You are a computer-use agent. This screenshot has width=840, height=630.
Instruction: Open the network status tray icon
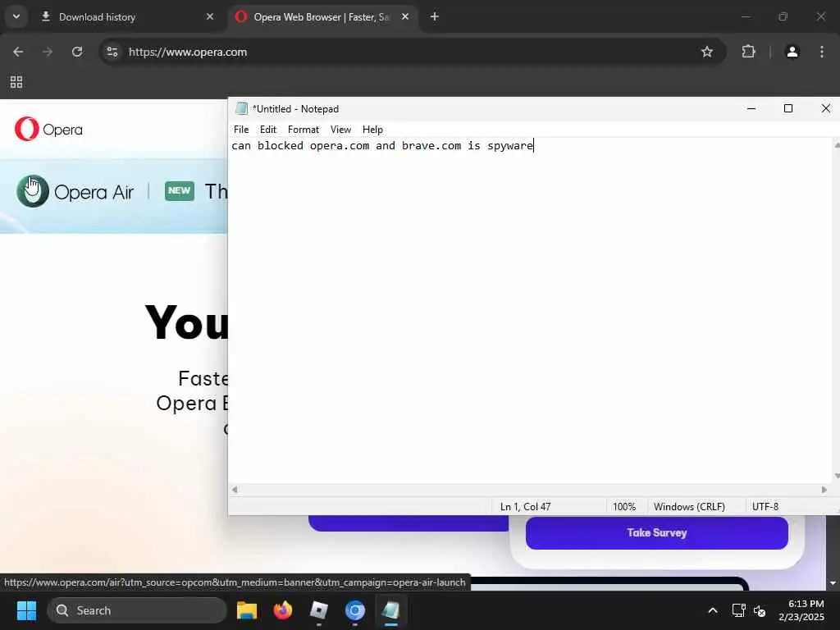(739, 610)
